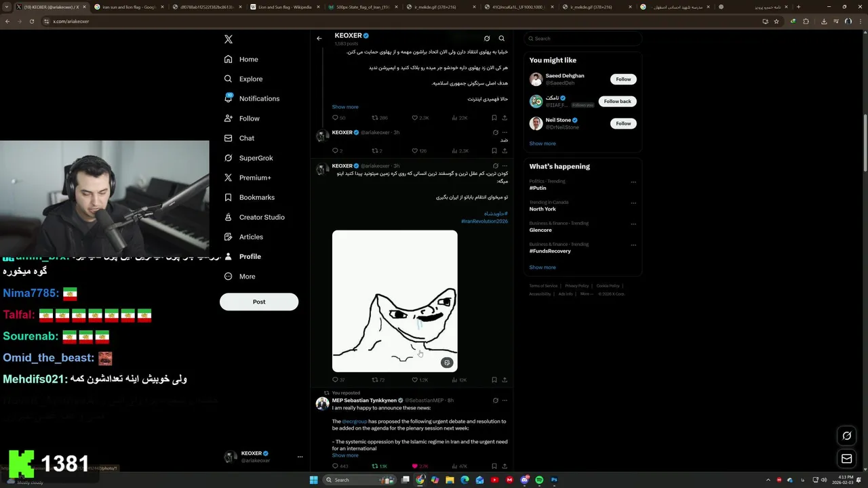The height and width of the screenshot is (488, 868).
Task: Follow Saeed Dehghan
Action: coord(623,79)
